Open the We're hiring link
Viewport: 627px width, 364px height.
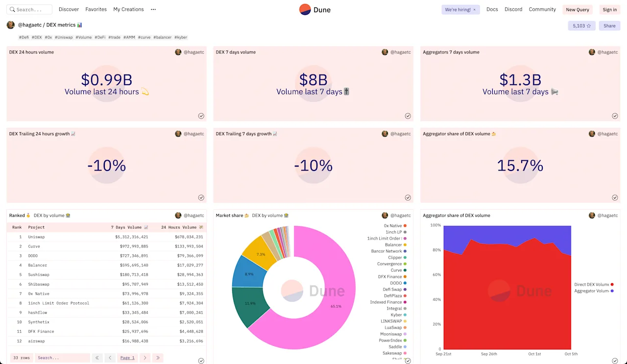click(458, 10)
